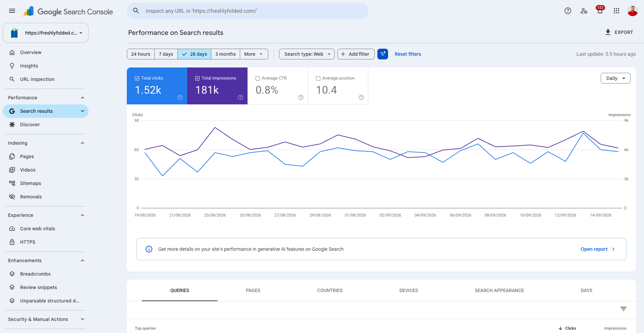Select the 7 days range
Viewport: 644px width, 333px height.
[x=166, y=54]
